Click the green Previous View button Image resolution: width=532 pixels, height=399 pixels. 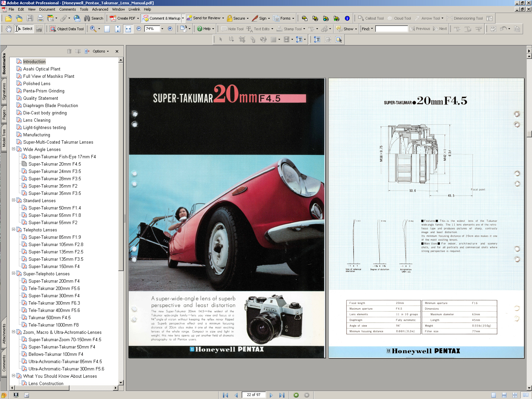[296, 395]
